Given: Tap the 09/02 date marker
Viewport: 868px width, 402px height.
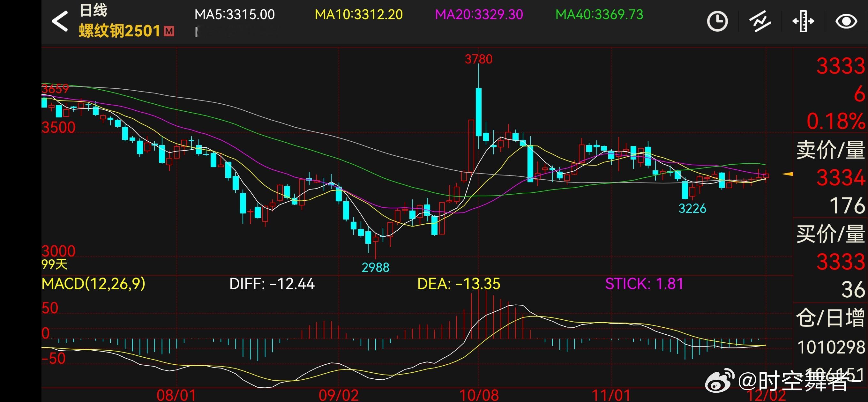Looking at the screenshot, I should point(339,395).
